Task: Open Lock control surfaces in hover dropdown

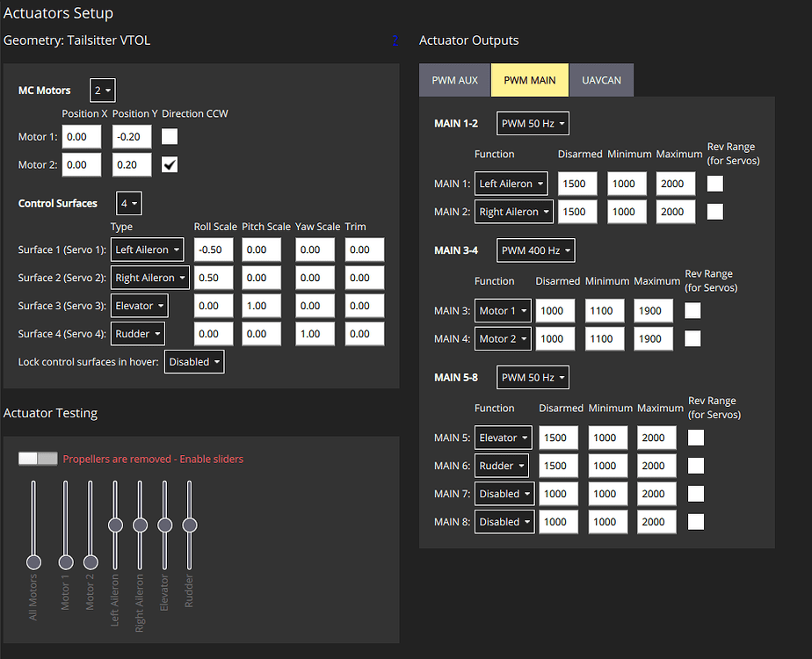Action: click(194, 362)
